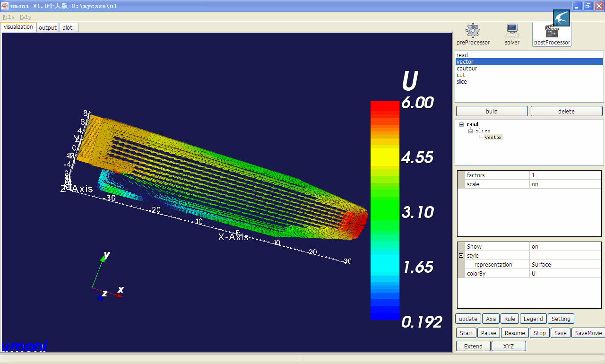Switch to the output tab
Image resolution: width=605 pixels, height=364 pixels.
48,27
